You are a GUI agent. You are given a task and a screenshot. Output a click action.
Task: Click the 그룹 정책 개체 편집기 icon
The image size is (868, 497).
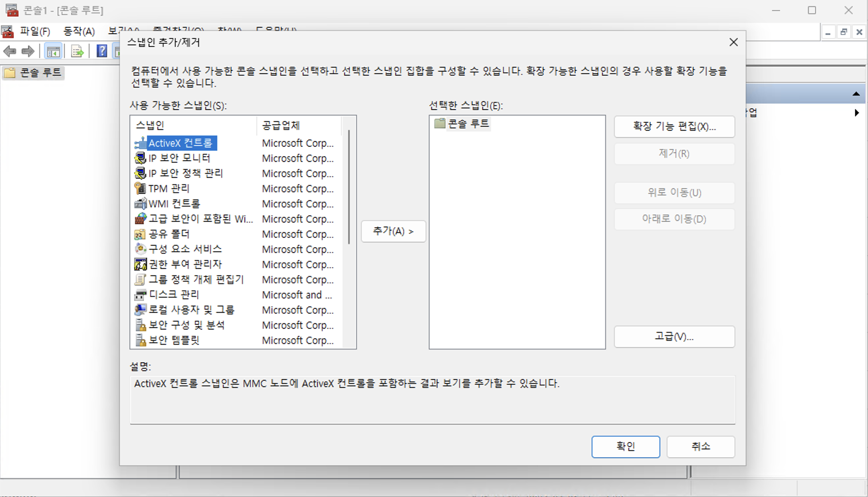pos(140,280)
